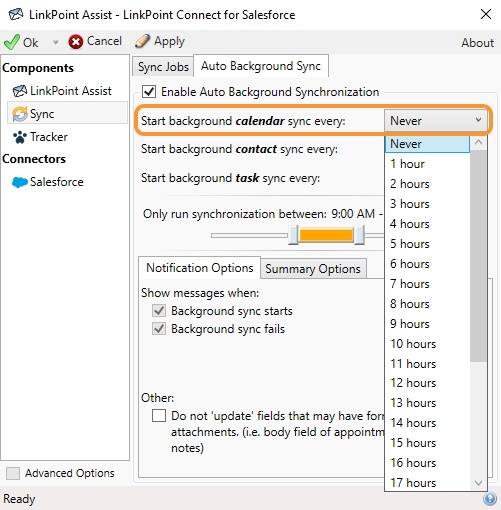Click the red Cancel icon
501x510 pixels.
[76, 42]
